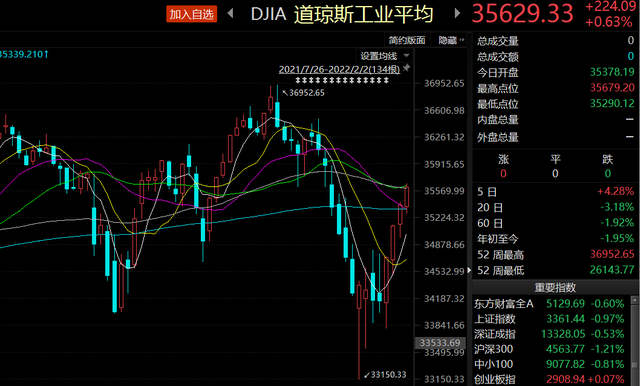
Task: Click the 20 日 change -3.18%
Action: (x=617, y=207)
